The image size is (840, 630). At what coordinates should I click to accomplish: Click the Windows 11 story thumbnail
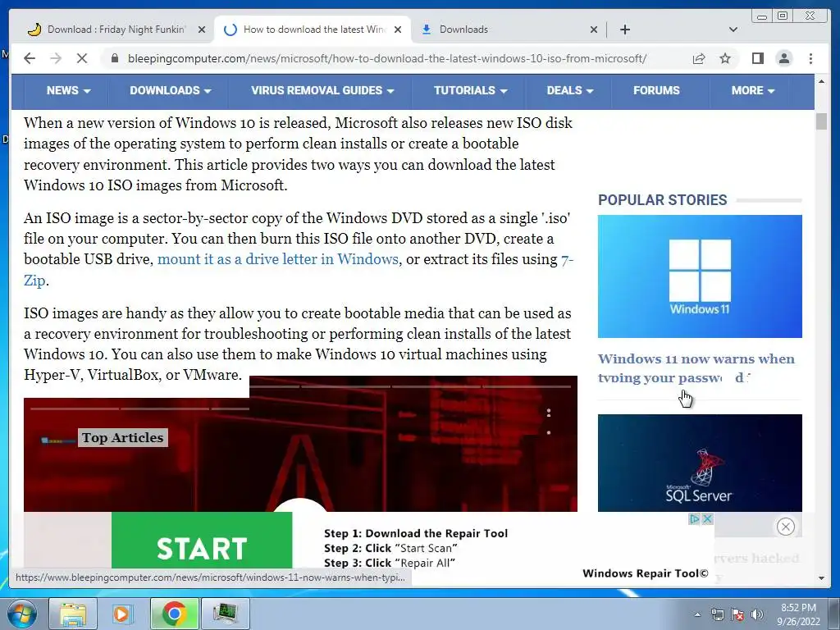click(x=700, y=276)
